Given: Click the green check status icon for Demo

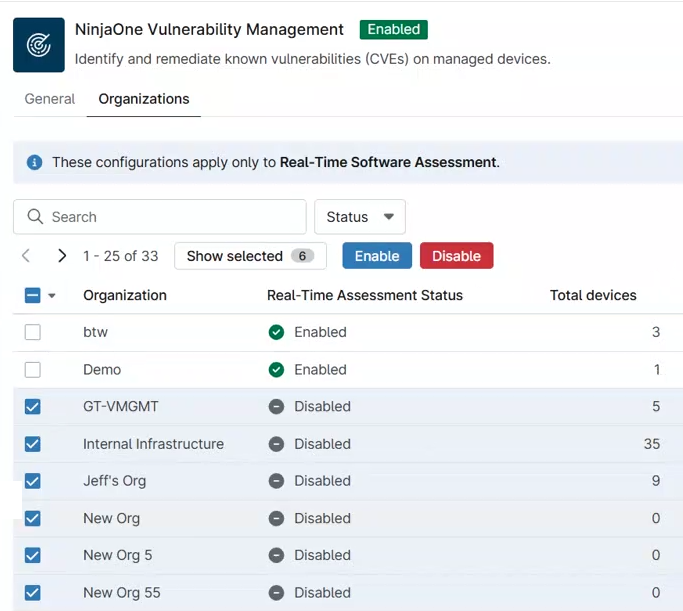Looking at the screenshot, I should tap(276, 370).
